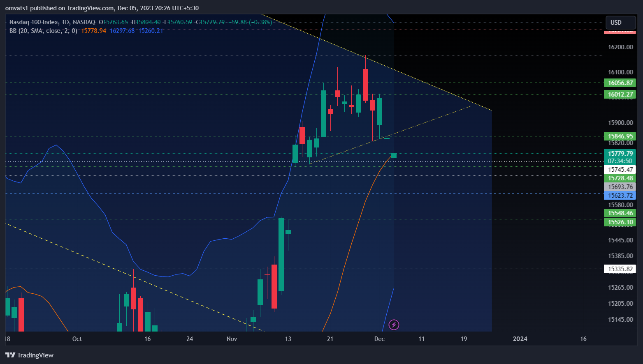Click the tall red candle peaking near 16170

365,85
